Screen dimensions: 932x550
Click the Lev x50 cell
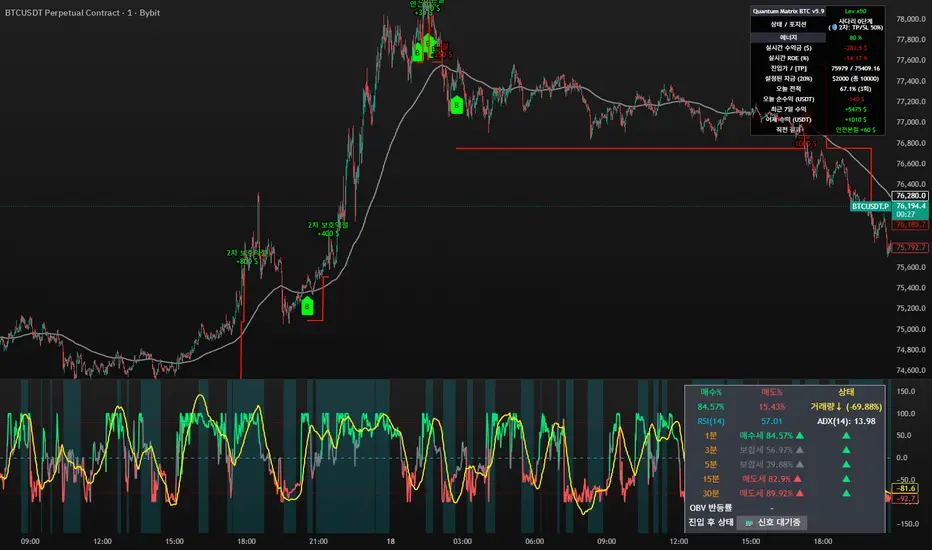[x=855, y=11]
